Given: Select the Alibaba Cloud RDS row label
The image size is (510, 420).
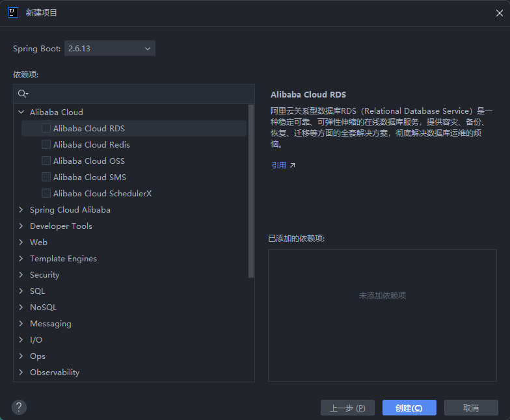Looking at the screenshot, I should [88, 129].
